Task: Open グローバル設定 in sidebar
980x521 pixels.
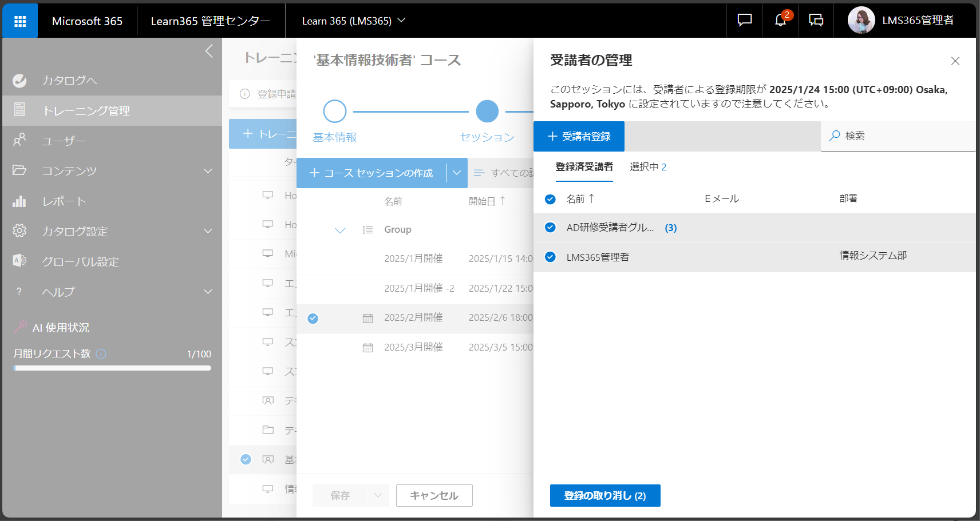Action: coord(80,261)
